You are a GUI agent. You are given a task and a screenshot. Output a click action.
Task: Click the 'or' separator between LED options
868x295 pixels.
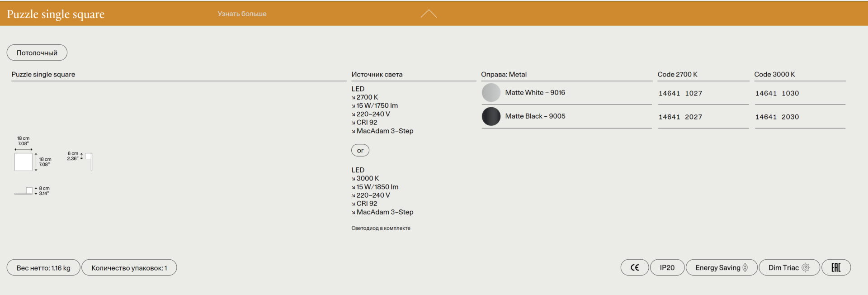point(360,150)
